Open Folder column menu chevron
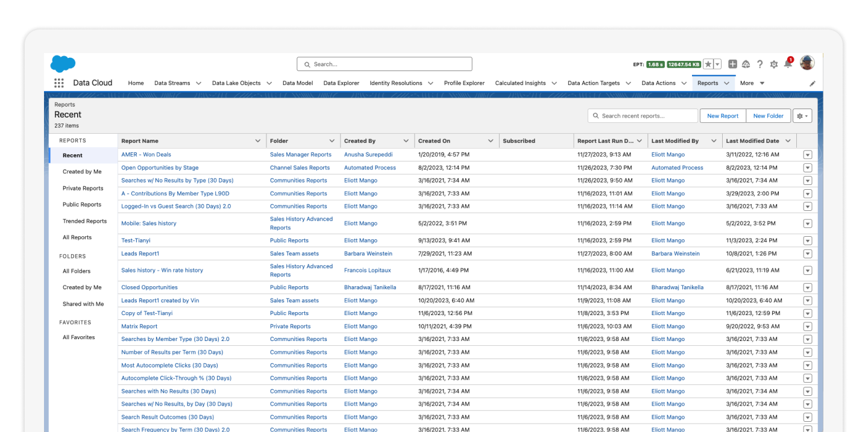This screenshot has height=432, width=868. (332, 141)
